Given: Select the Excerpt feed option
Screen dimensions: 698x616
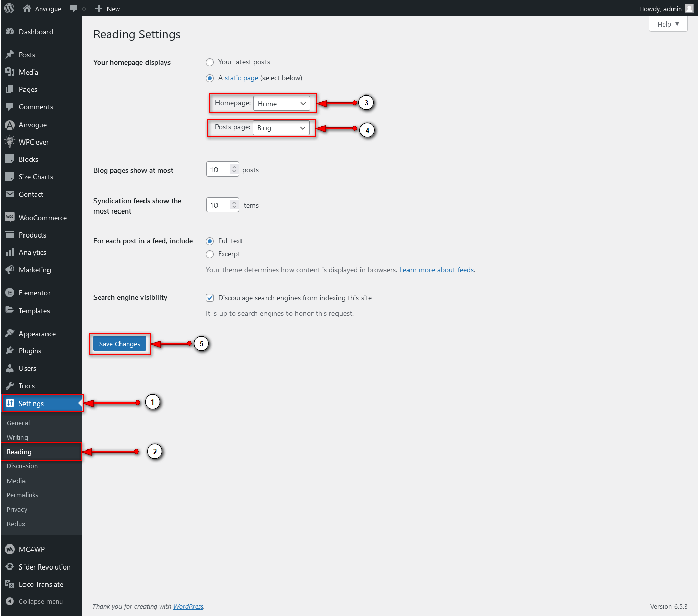Looking at the screenshot, I should coord(210,254).
